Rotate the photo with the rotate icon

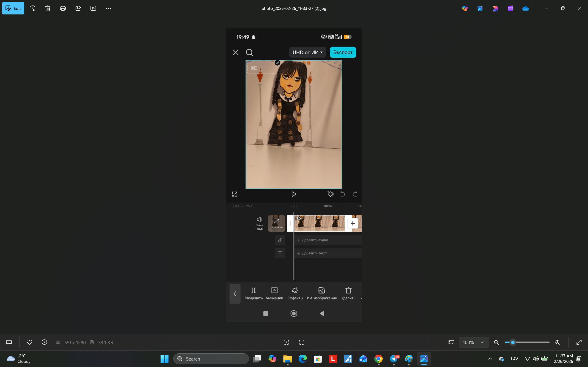(x=33, y=8)
